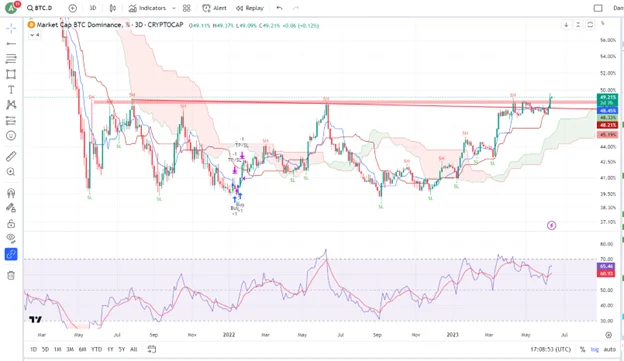Open chart settings gear icon
The width and height of the screenshot is (624, 361).
coord(608,335)
